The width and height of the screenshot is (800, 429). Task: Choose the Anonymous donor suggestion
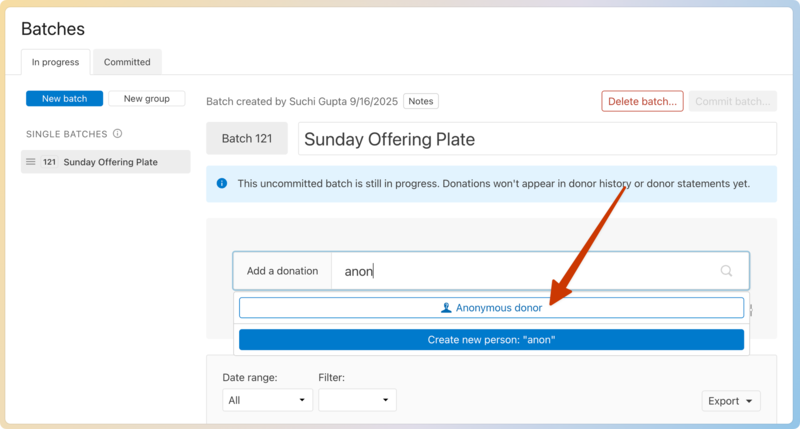coord(491,308)
